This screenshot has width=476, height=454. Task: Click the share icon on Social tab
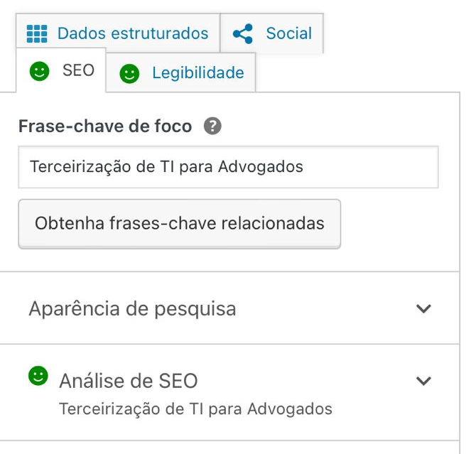coord(243,33)
